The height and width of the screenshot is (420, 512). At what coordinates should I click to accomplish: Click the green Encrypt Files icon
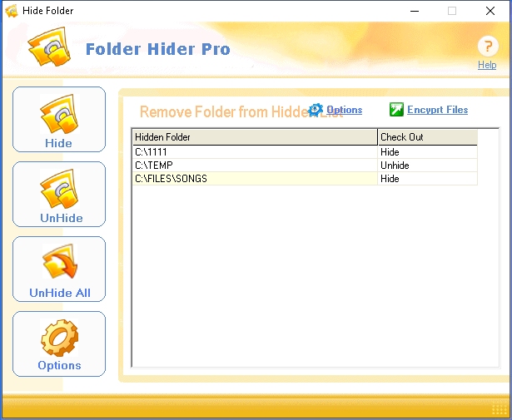[x=396, y=109]
